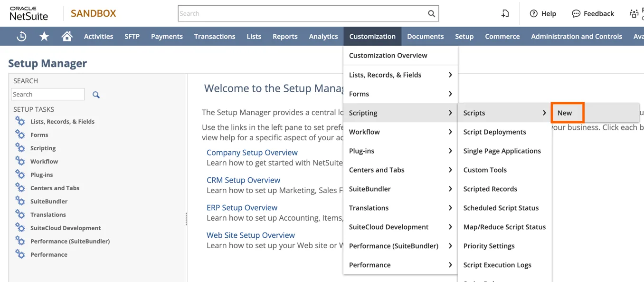
Task: Go to the Home house icon
Action: click(67, 36)
